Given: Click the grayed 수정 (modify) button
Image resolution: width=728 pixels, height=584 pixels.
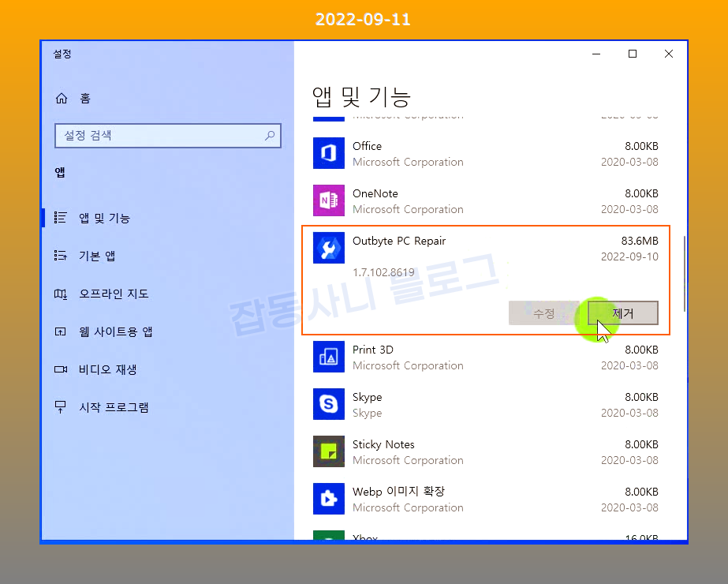Looking at the screenshot, I should pos(543,313).
